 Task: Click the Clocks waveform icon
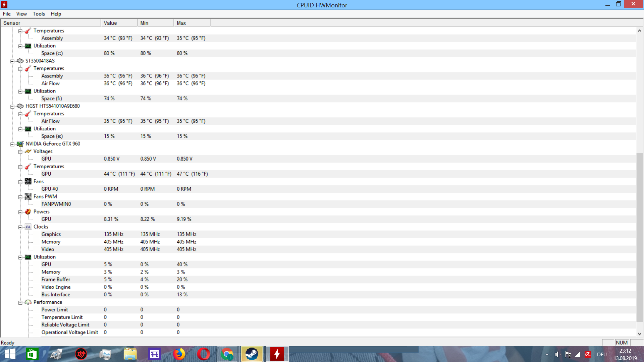point(28,227)
